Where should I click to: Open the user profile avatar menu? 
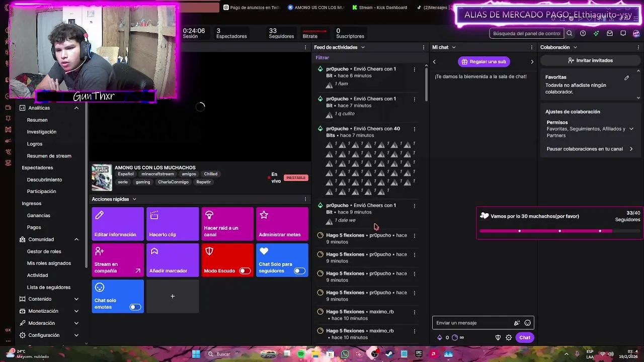pos(636,33)
